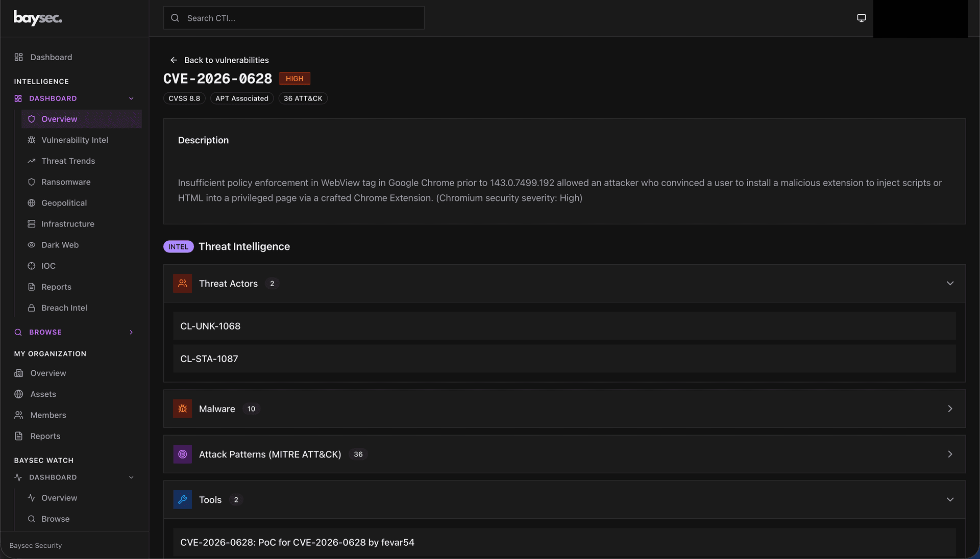
Task: Open Vulnerability Intel in sidebar
Action: pyautogui.click(x=75, y=140)
